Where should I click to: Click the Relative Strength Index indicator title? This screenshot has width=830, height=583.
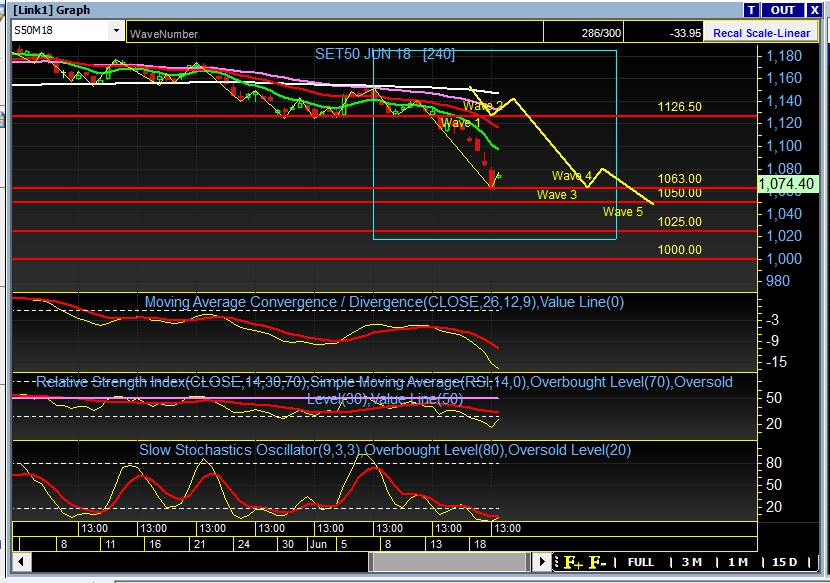(384, 390)
